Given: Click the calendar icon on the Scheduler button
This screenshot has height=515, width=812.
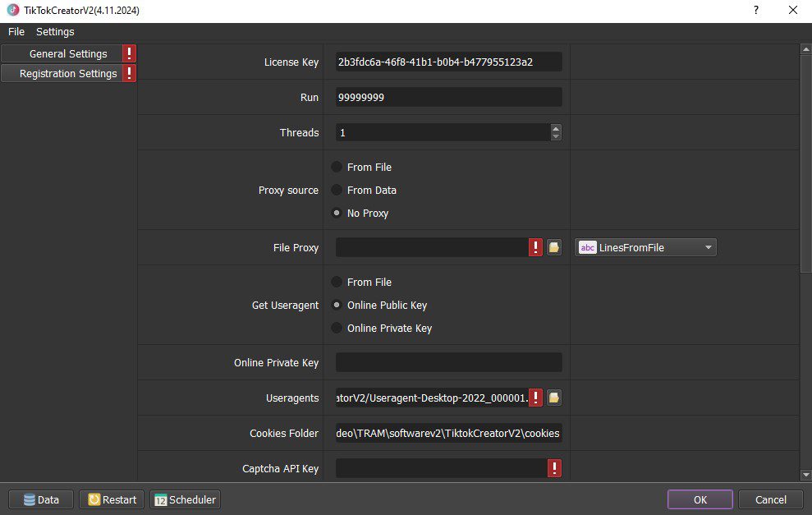Looking at the screenshot, I should pyautogui.click(x=161, y=499).
